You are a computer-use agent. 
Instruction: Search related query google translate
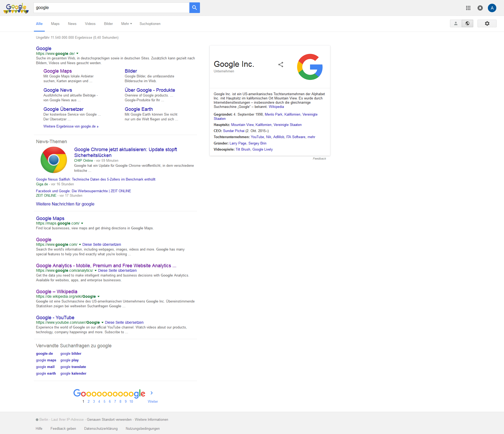click(73, 367)
